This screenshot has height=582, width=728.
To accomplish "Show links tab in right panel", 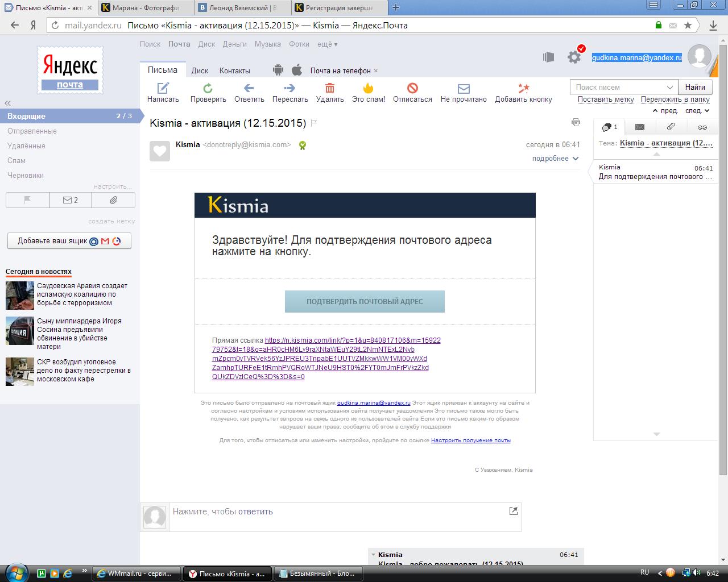I will tap(702, 127).
